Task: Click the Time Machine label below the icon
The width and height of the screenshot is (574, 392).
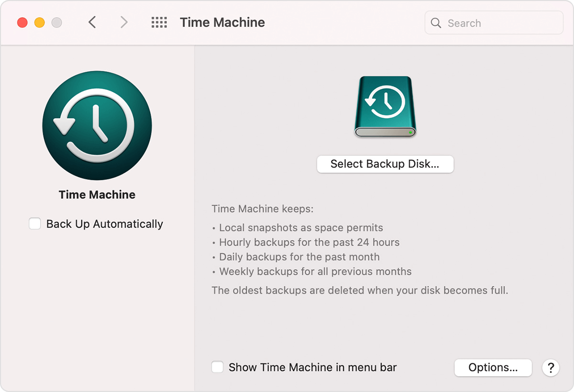Action: pos(97,195)
